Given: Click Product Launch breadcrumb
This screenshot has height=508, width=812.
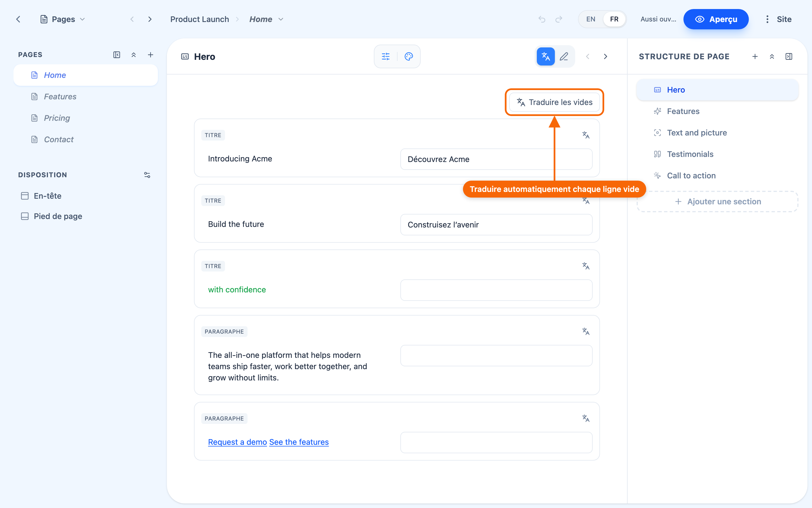Looking at the screenshot, I should pyautogui.click(x=200, y=19).
